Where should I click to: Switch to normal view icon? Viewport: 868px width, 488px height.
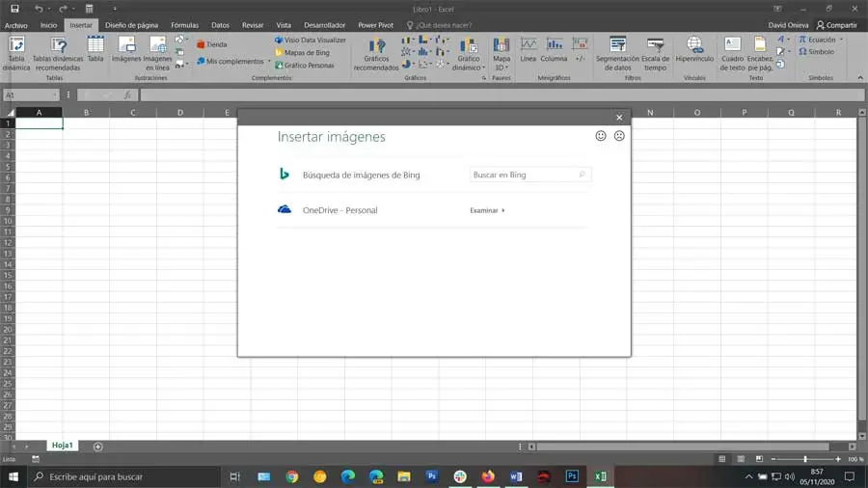[x=721, y=459]
